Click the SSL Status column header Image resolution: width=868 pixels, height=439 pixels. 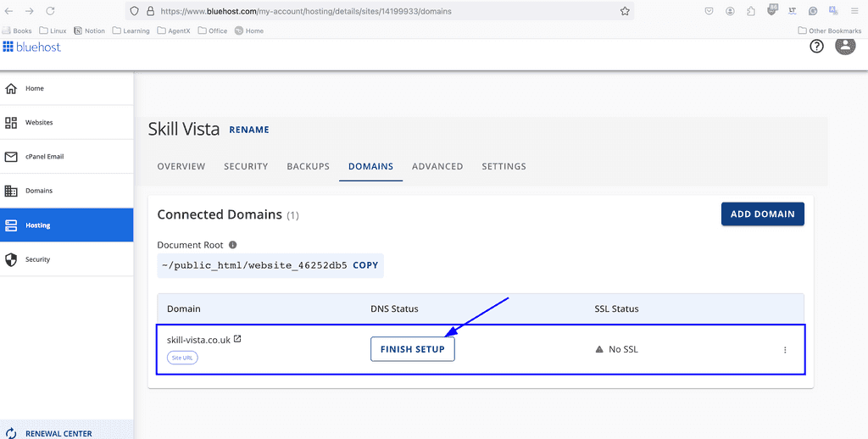(x=617, y=308)
